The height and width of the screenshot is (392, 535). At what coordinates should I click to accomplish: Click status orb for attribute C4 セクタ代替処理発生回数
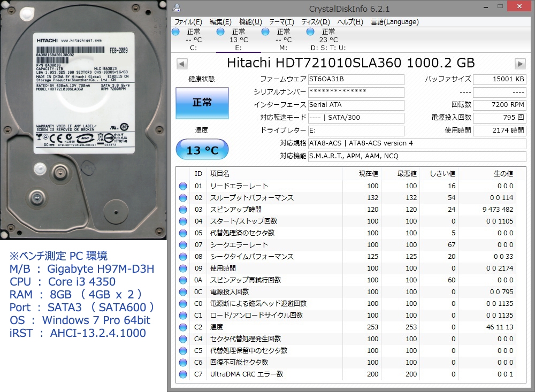tap(183, 339)
